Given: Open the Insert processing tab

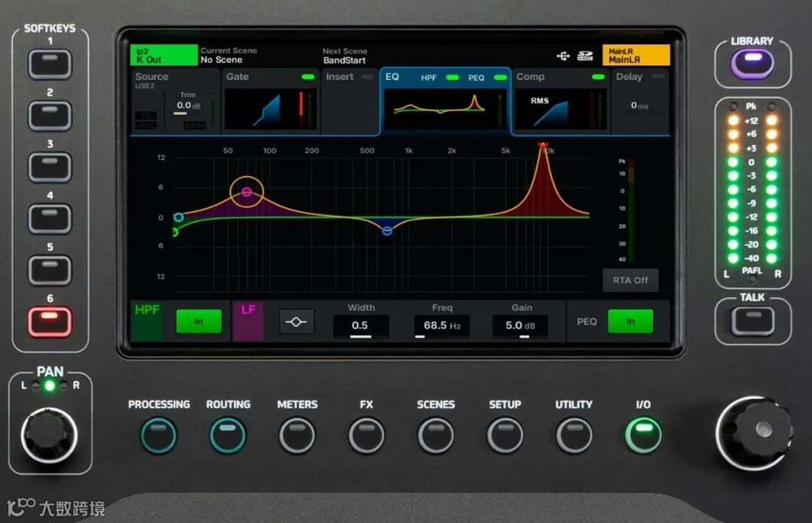Looking at the screenshot, I should tap(350, 102).
